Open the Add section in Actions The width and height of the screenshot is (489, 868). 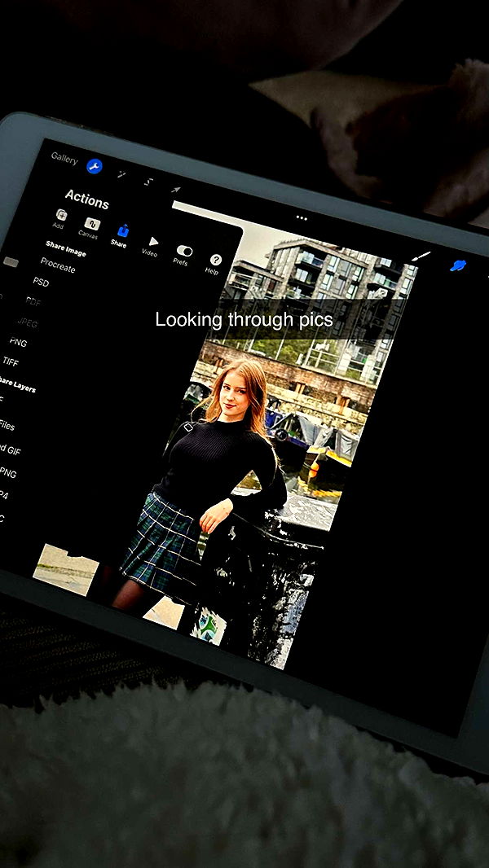click(60, 218)
